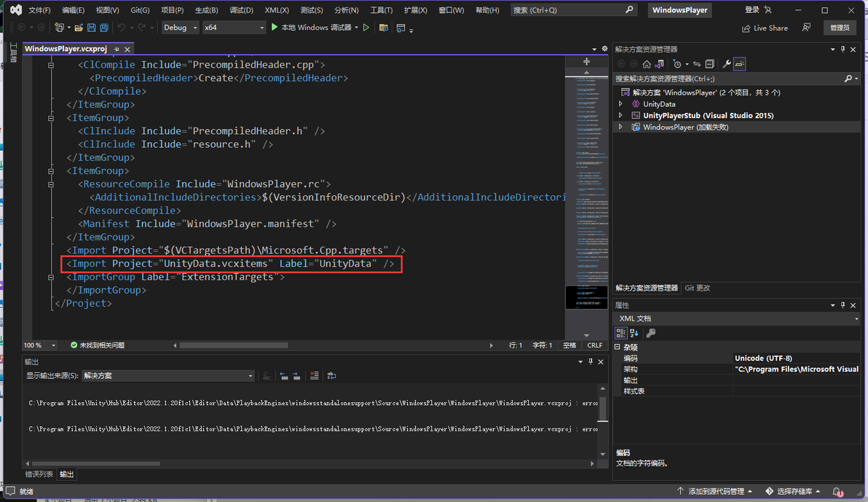Go to next message in Output
The image size is (868, 502).
296,376
